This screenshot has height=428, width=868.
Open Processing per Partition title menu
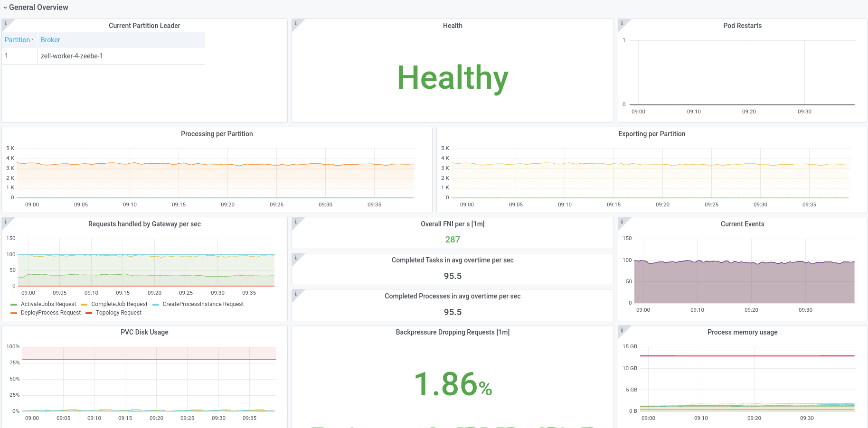(217, 134)
